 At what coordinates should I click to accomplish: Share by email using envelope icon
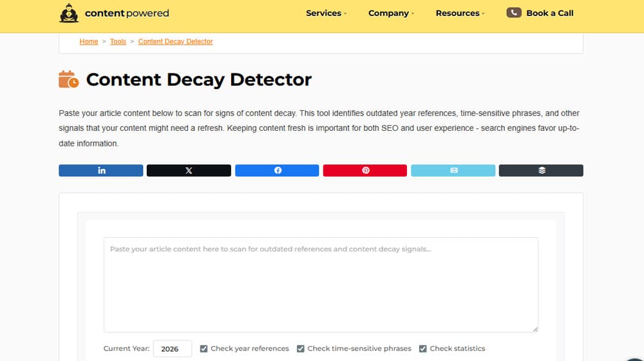(453, 170)
